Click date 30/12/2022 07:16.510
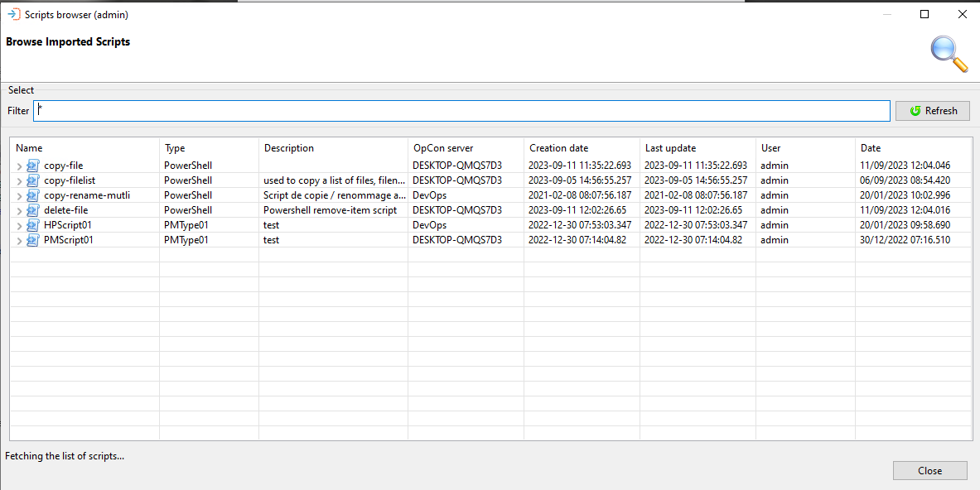Screen dimensions: 980x490 905,240
